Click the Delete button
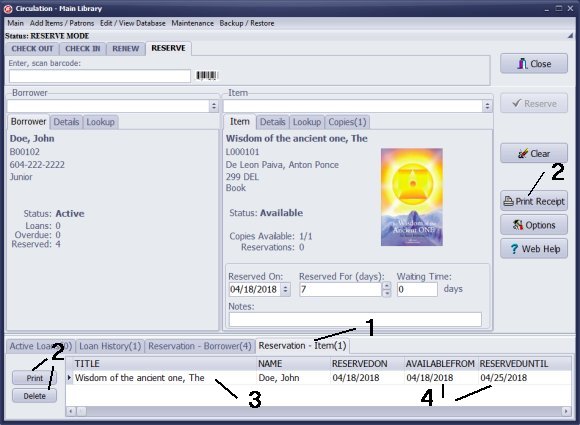The height and width of the screenshot is (425, 580). (x=34, y=396)
